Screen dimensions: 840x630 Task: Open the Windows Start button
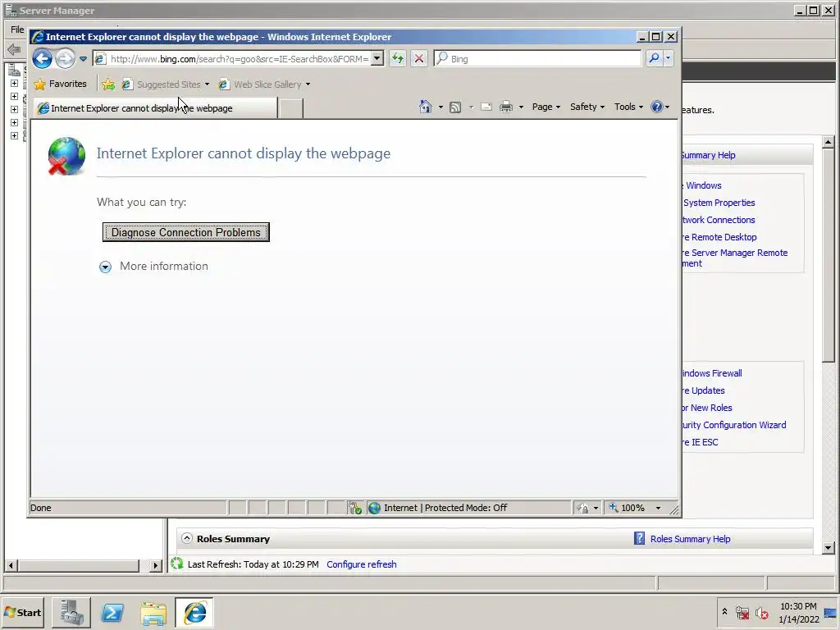23,612
